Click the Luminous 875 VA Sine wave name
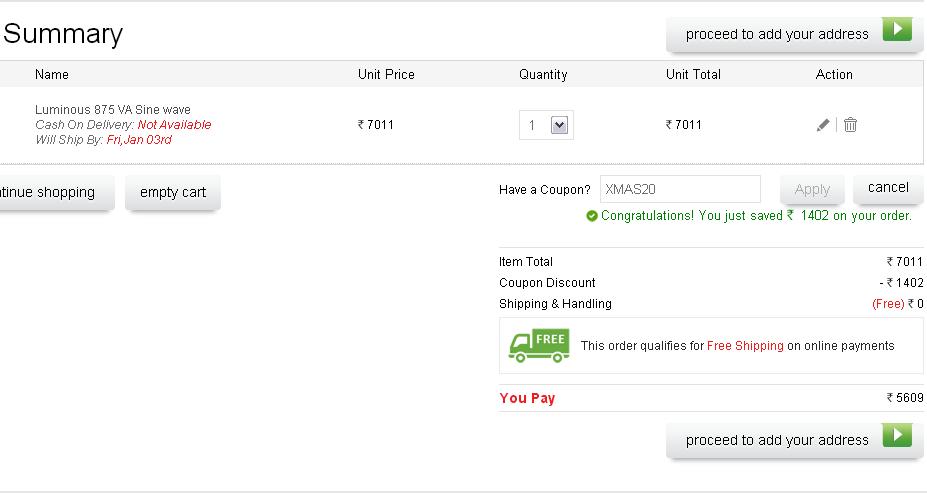Screen dimensions: 927x495 click(x=112, y=110)
